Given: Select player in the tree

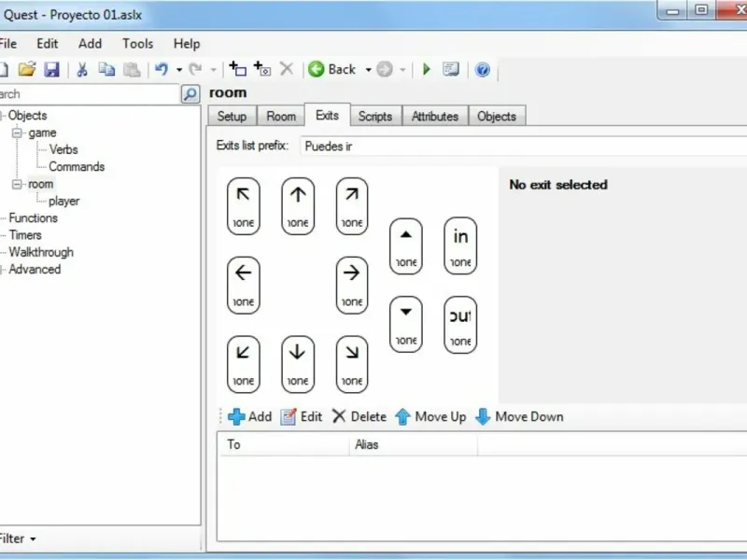Looking at the screenshot, I should 63,201.
